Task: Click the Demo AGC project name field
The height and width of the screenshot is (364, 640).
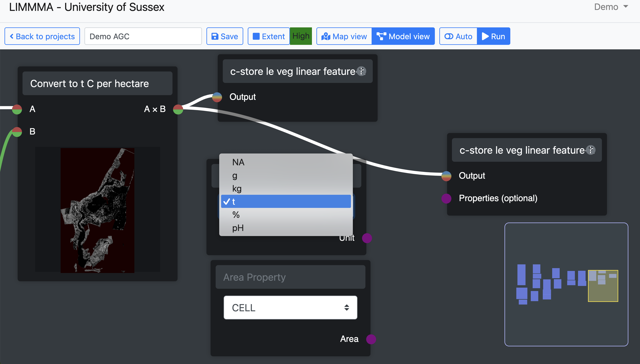Action: coord(143,37)
